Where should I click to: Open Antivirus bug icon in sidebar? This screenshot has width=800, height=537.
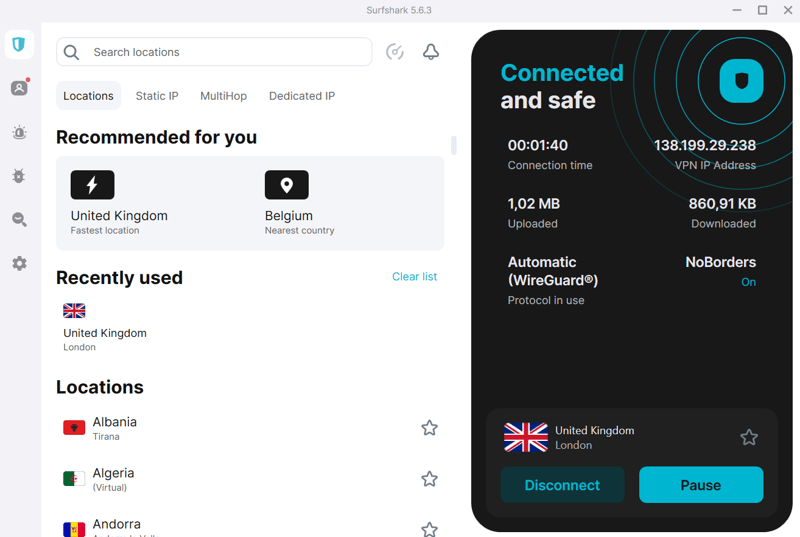[x=19, y=176]
